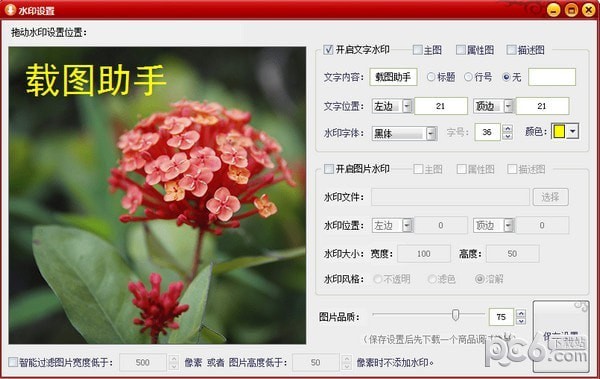Image resolution: width=600 pixels, height=379 pixels.
Task: Toggle 智能过滤图片宽度低于 checkbox
Action: 13,362
